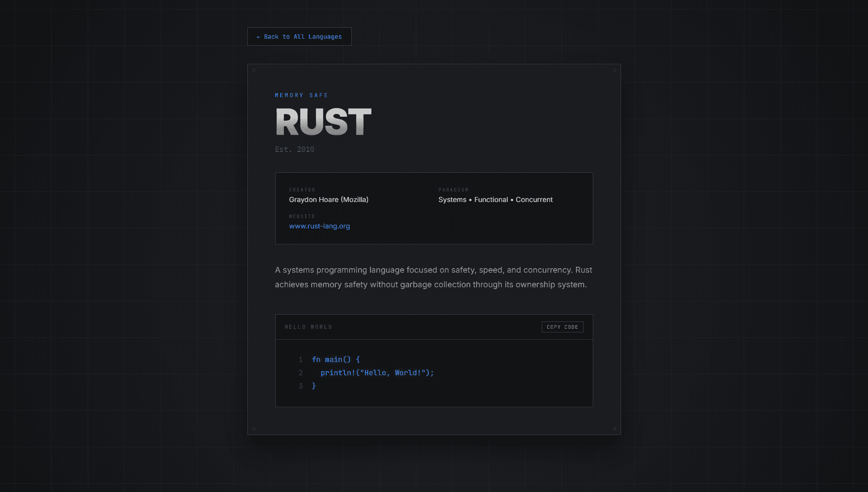The width and height of the screenshot is (868, 492).
Task: Open the www.rust-lang.org website link
Action: click(319, 226)
